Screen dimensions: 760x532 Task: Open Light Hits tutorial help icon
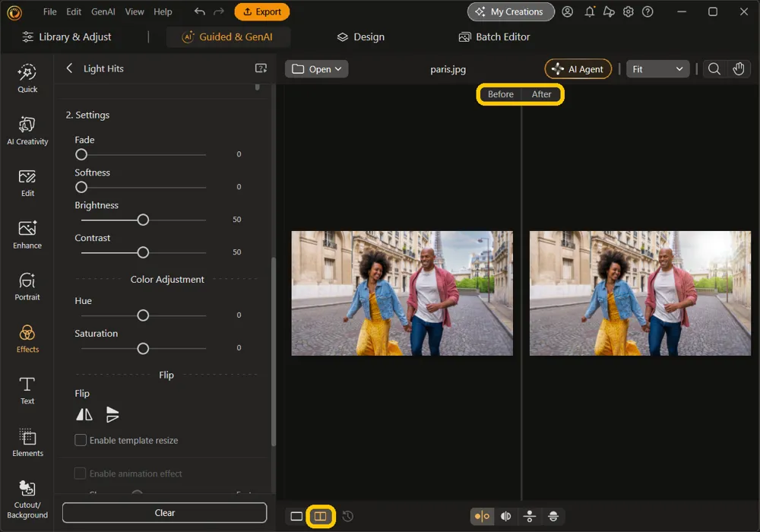click(x=261, y=68)
